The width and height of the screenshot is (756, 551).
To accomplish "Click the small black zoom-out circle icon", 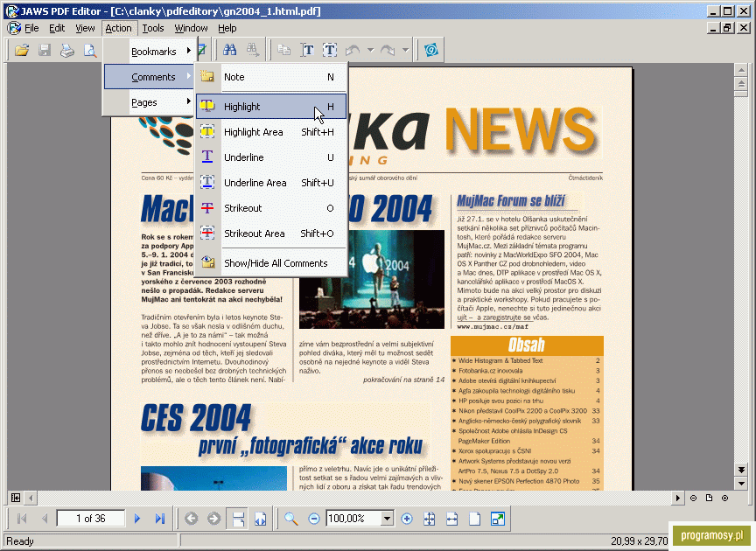I will pos(693,498).
